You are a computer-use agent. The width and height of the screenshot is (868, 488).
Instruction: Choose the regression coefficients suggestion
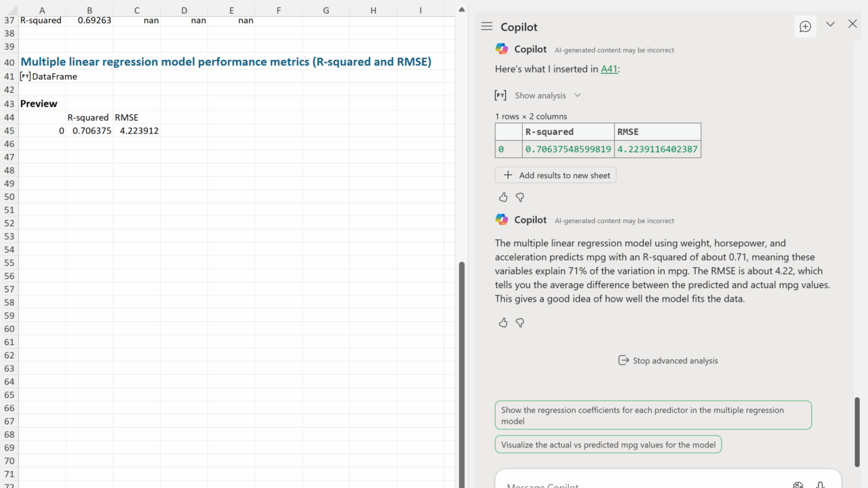tap(652, 415)
